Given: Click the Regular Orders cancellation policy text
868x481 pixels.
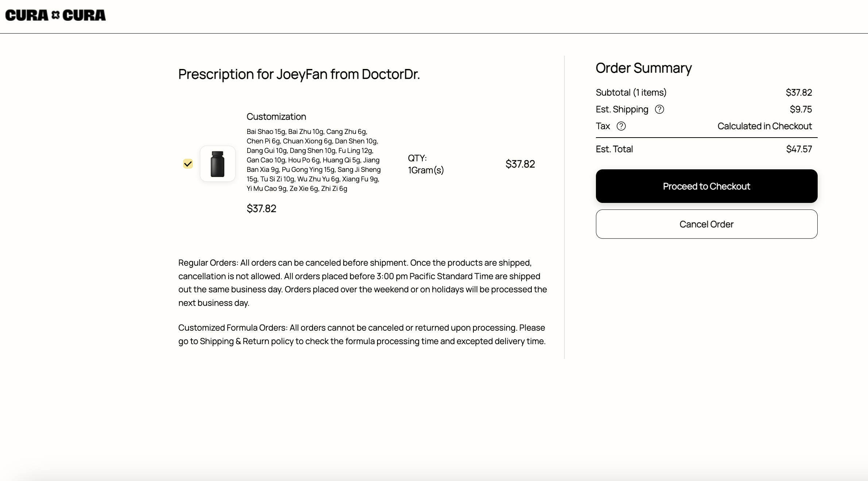Looking at the screenshot, I should [363, 282].
